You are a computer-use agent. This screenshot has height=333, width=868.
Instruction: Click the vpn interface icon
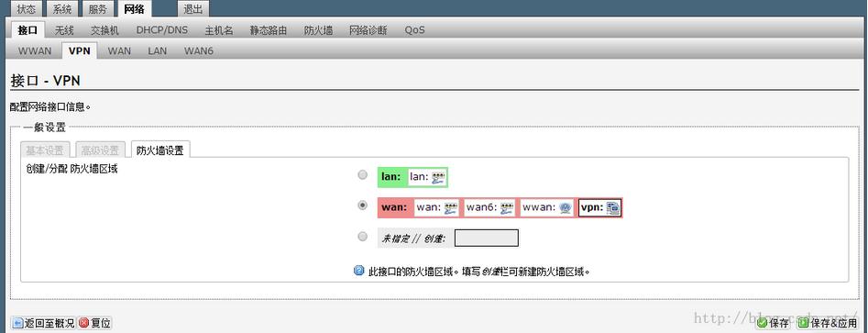click(613, 207)
